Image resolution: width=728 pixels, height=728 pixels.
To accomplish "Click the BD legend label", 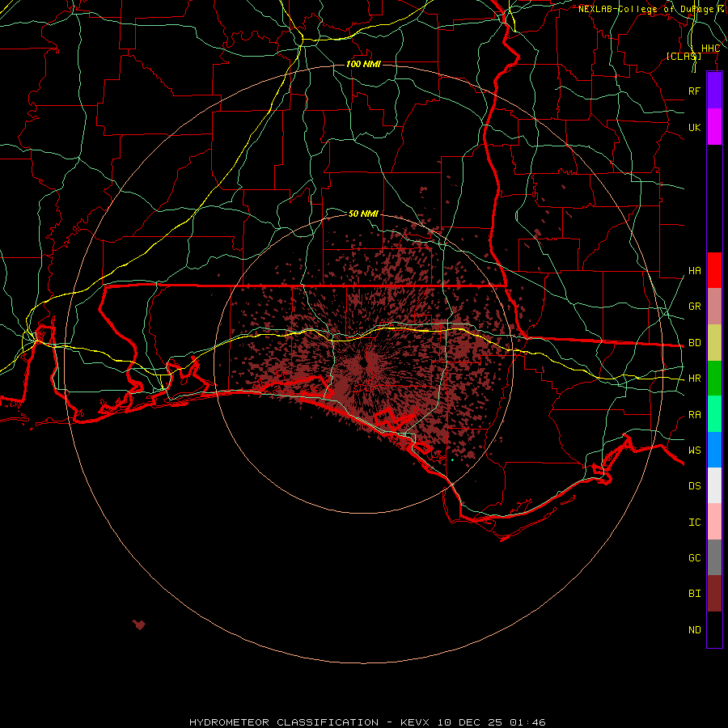I will point(694,343).
